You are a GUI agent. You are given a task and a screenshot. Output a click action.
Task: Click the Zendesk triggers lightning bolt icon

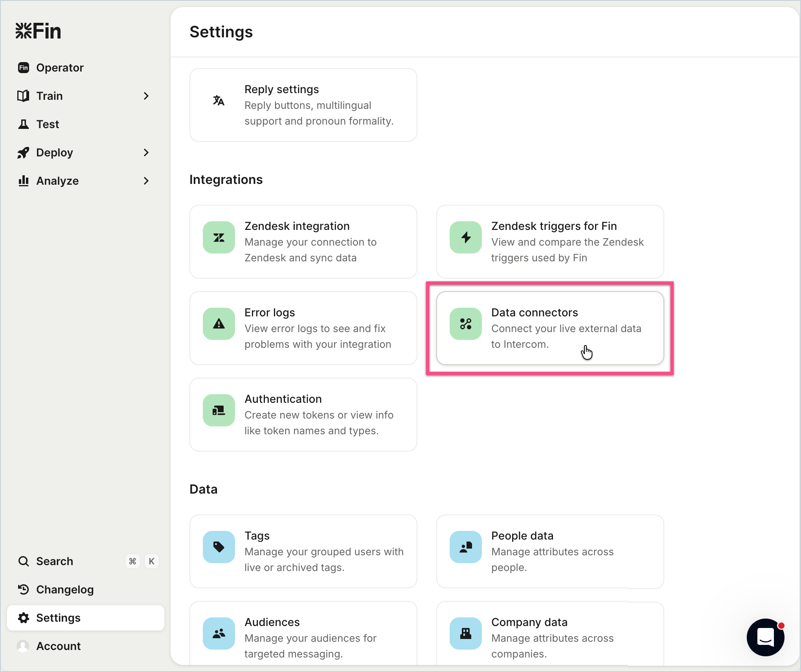pyautogui.click(x=466, y=237)
